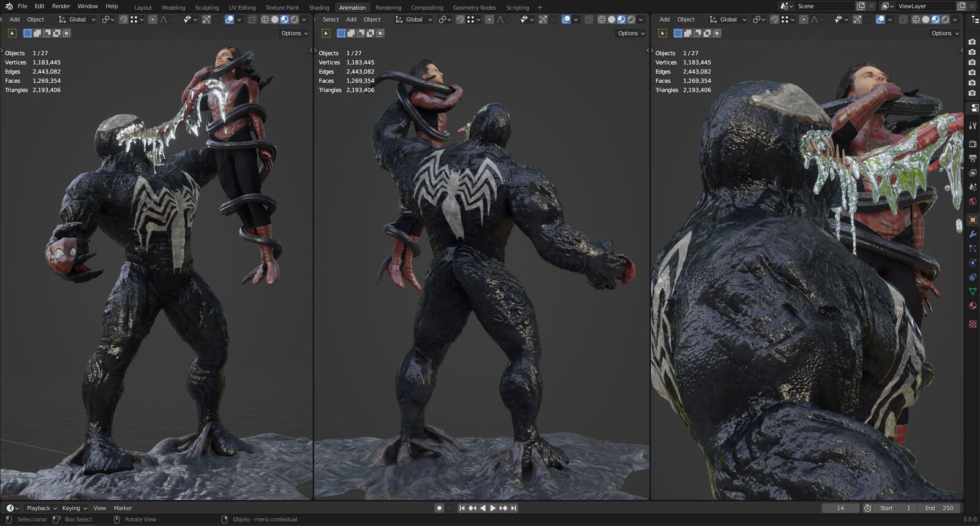980x526 pixels.
Task: Add a new workspace with plus icon
Action: point(540,7)
